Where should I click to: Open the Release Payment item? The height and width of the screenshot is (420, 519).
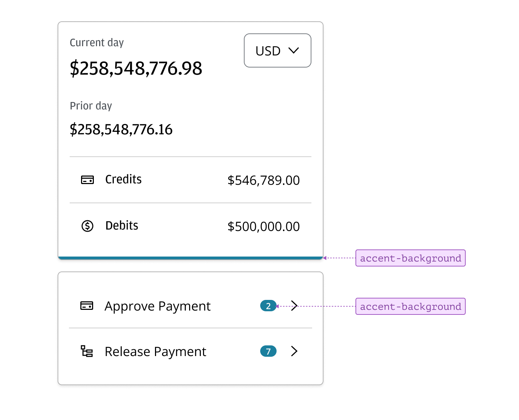click(155, 351)
